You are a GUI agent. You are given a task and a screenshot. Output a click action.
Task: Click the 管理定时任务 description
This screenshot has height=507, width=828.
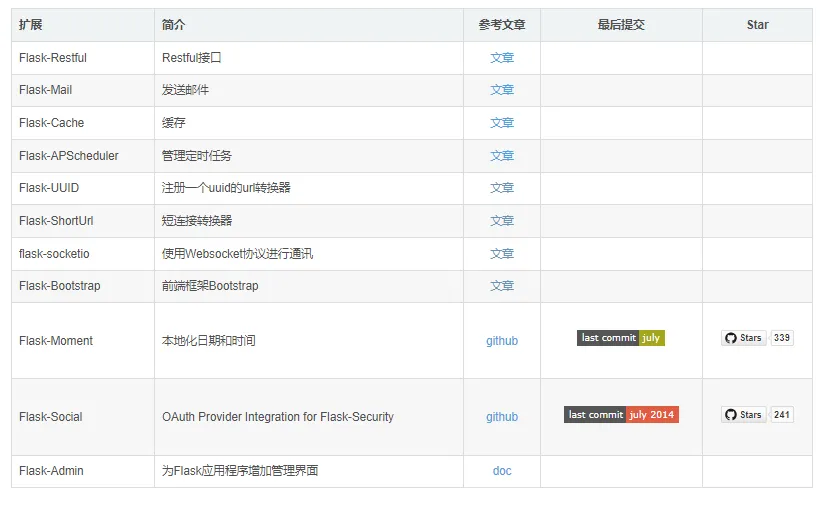tap(196, 156)
